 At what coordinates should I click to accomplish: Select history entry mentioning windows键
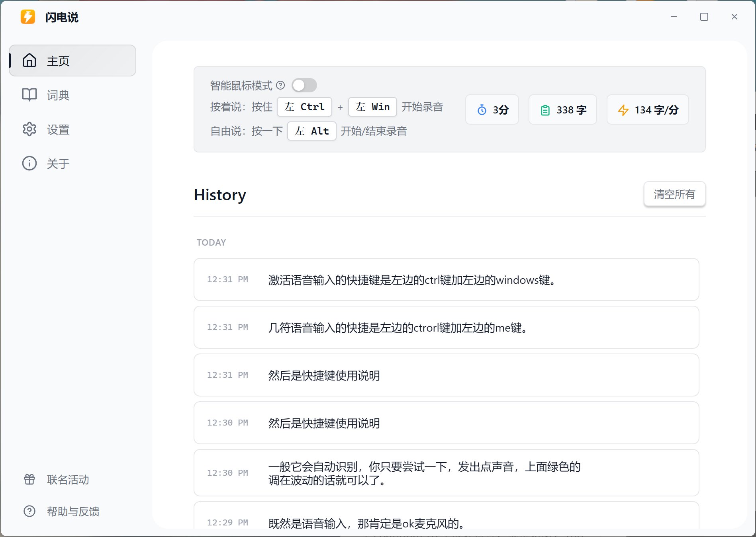coord(446,280)
